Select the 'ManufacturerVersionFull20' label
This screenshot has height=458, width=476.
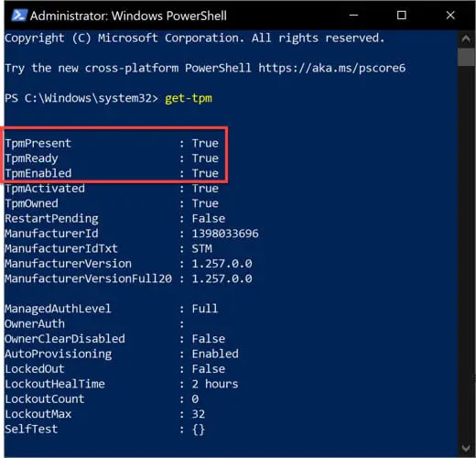click(88, 278)
